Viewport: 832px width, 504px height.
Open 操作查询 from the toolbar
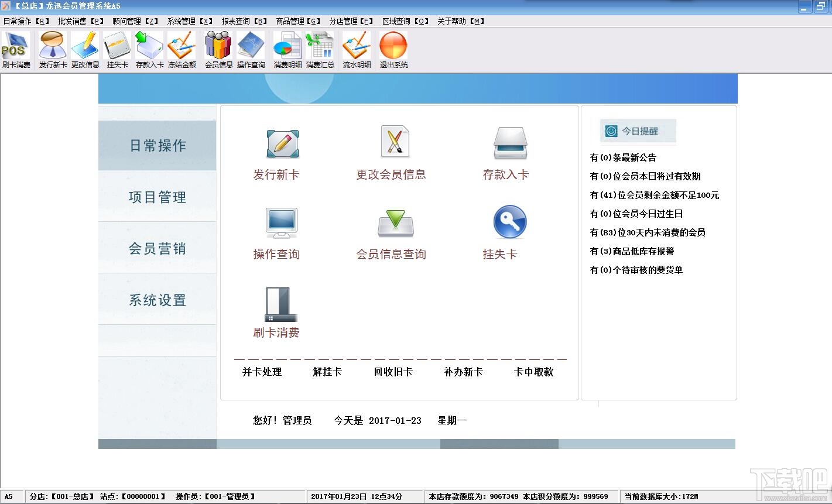(x=251, y=50)
